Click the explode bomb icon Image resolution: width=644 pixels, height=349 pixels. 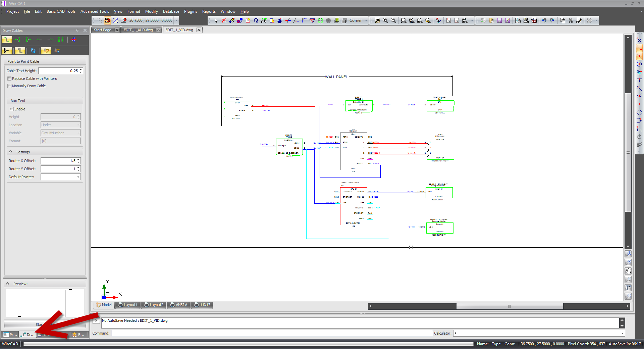point(280,20)
